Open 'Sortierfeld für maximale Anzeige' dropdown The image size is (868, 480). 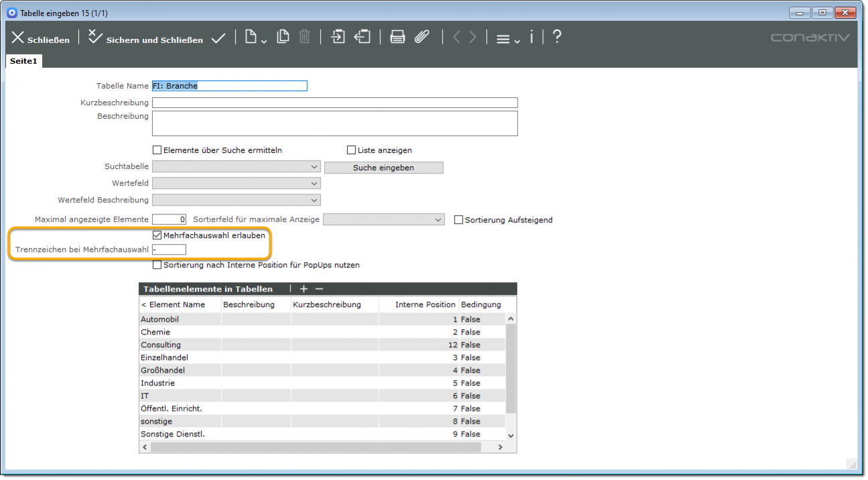click(384, 220)
